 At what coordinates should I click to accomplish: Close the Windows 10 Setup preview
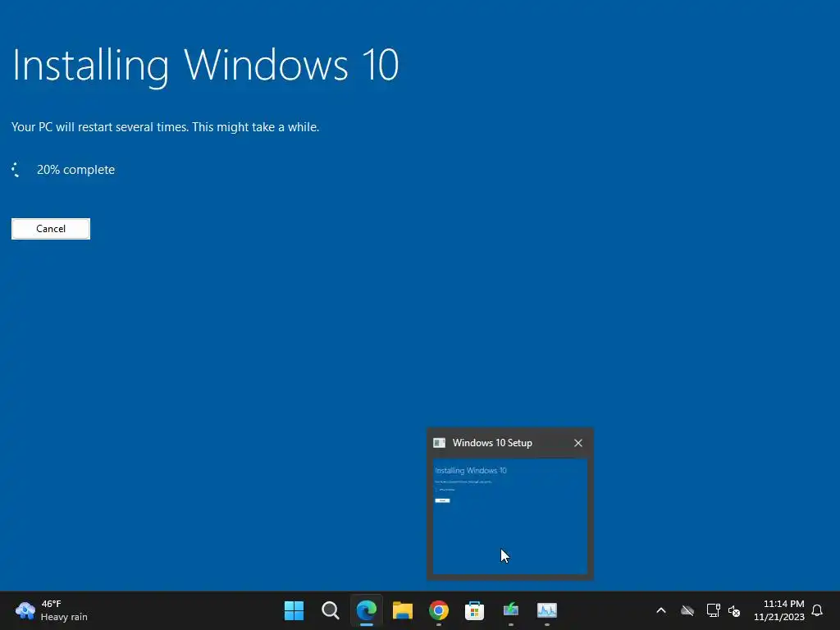pyautogui.click(x=578, y=443)
